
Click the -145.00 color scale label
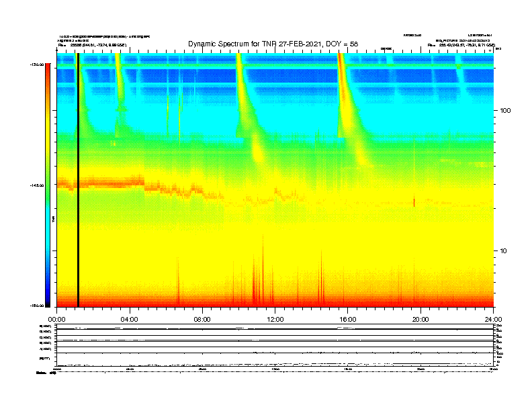pyautogui.click(x=37, y=185)
